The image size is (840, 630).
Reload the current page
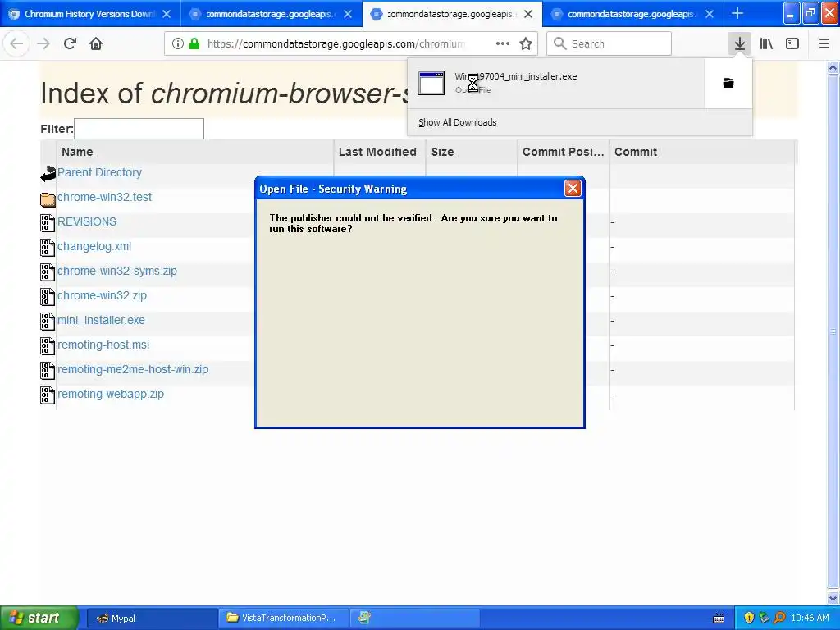(x=70, y=44)
